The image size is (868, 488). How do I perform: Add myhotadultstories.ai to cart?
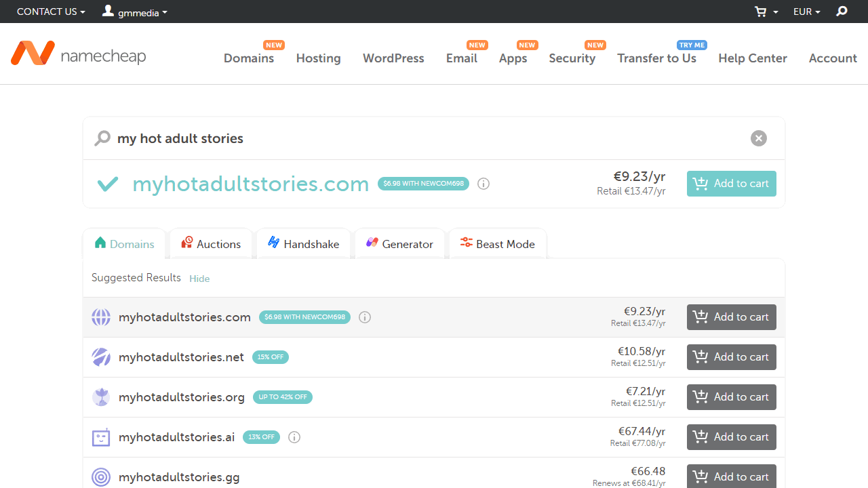[732, 437]
